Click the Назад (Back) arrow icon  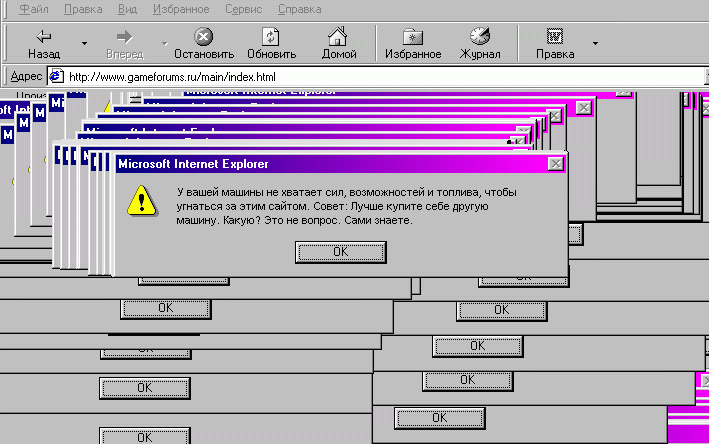(44, 37)
